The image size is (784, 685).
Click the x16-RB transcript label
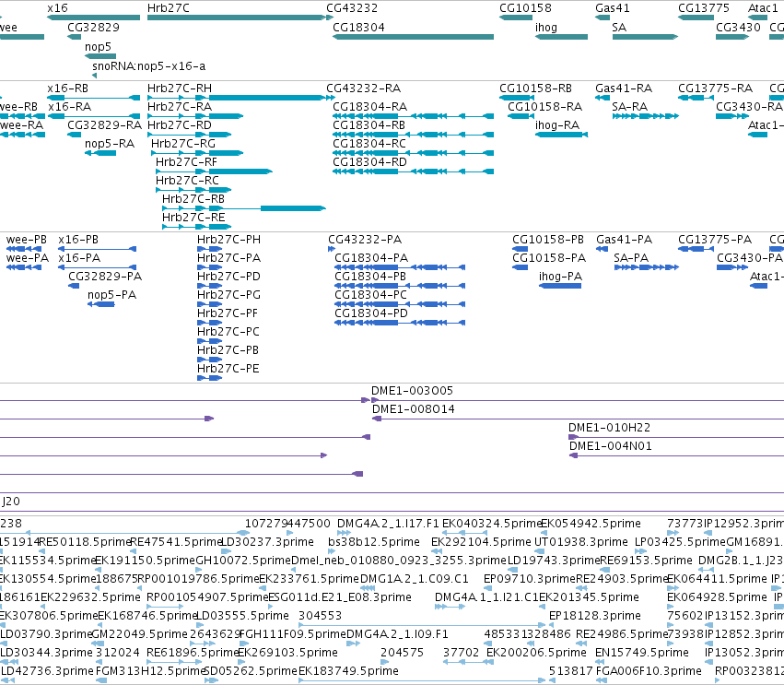67,89
